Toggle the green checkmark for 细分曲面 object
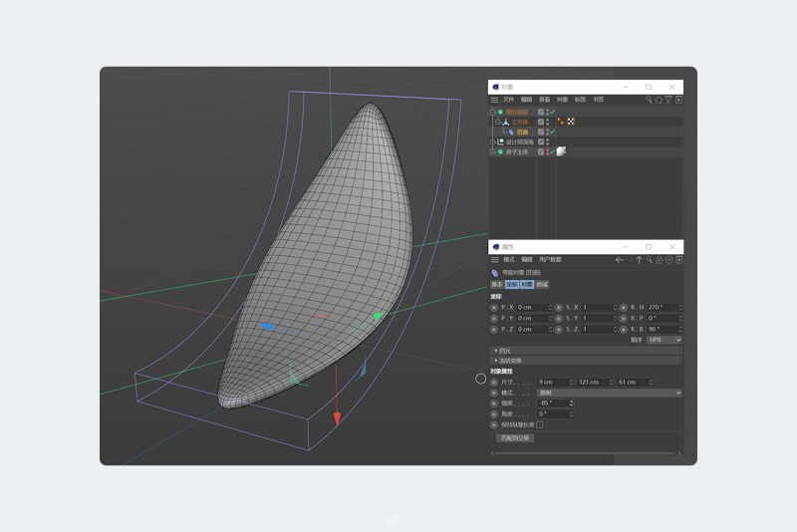This screenshot has width=797, height=532. 551,112
